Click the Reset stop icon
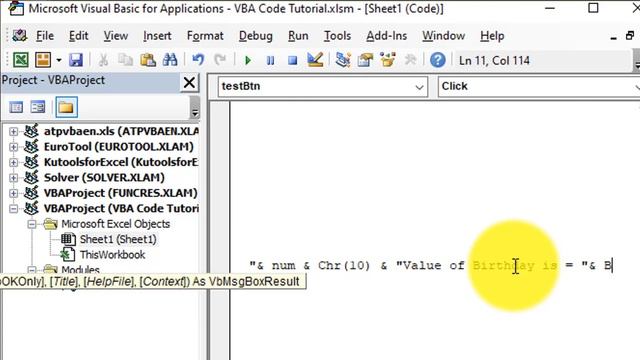640x360 pixels. [x=292, y=60]
